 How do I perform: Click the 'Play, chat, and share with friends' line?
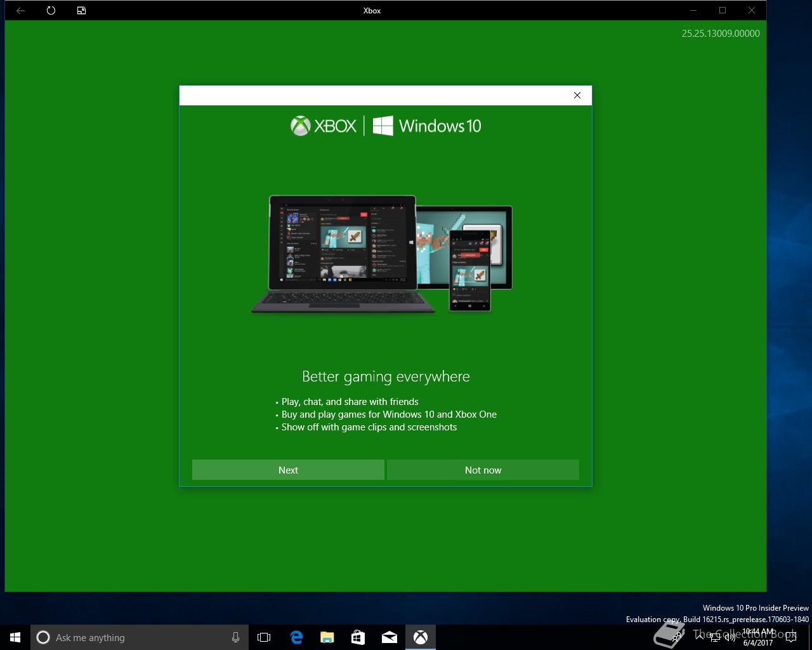pos(350,402)
